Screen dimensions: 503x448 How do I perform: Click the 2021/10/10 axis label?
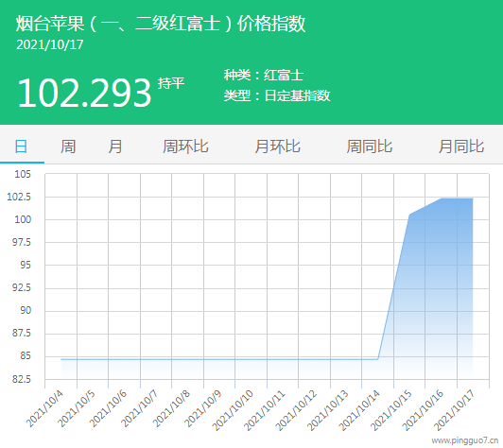(x=233, y=410)
